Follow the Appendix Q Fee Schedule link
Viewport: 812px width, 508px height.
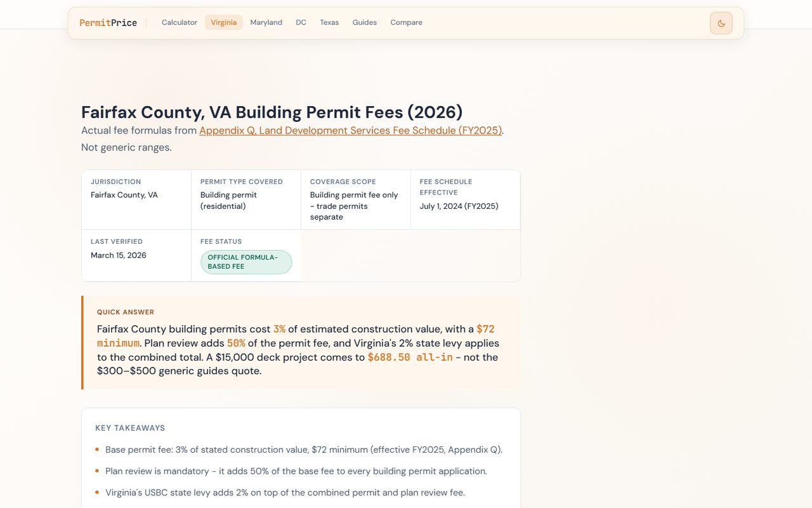[351, 130]
